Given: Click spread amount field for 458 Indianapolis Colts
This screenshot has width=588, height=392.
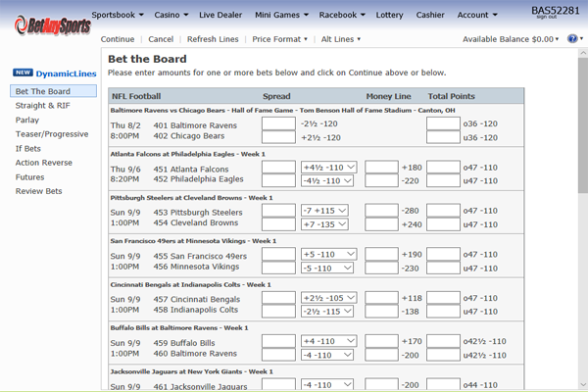Looking at the screenshot, I should (x=278, y=312).
